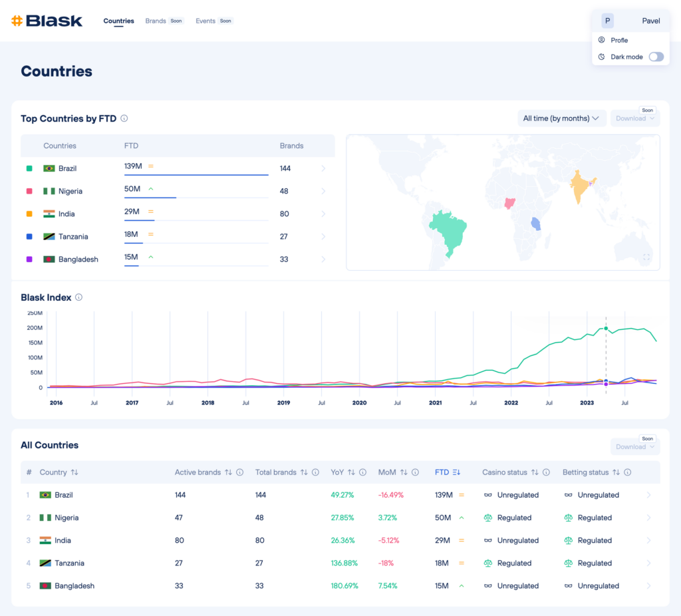Click the MoM info icon

[x=415, y=472]
